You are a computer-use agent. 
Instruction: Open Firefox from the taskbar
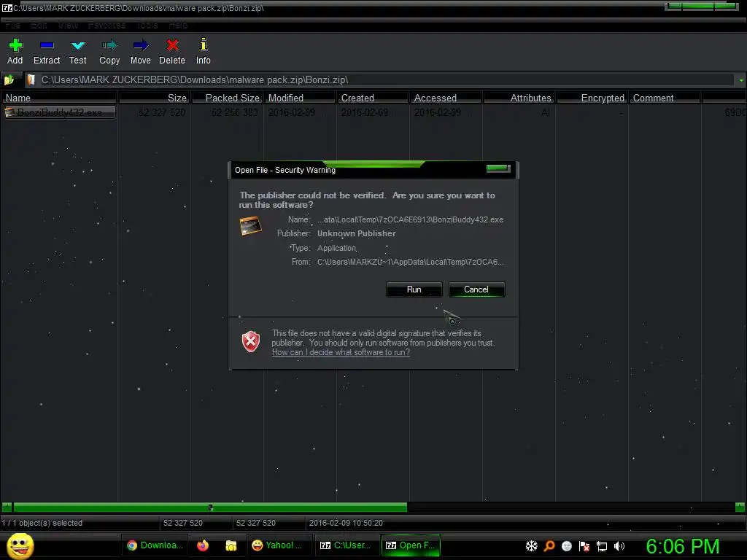[203, 545]
